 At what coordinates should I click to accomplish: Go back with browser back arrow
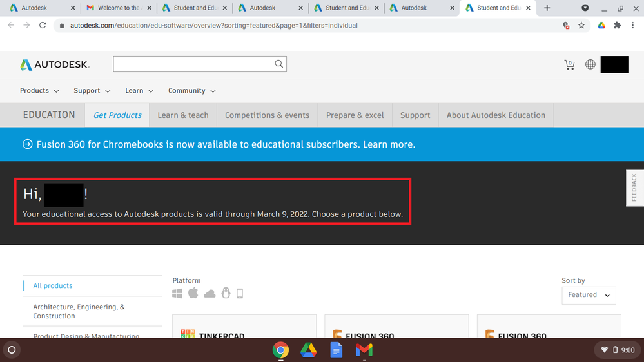pyautogui.click(x=11, y=26)
